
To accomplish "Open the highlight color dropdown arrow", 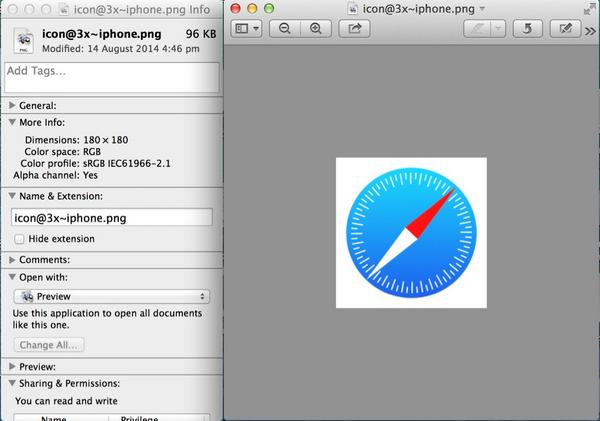I will [498, 29].
